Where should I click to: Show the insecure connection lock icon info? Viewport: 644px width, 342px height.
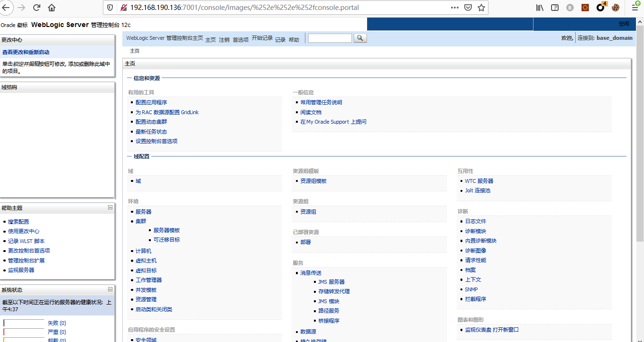pos(123,8)
